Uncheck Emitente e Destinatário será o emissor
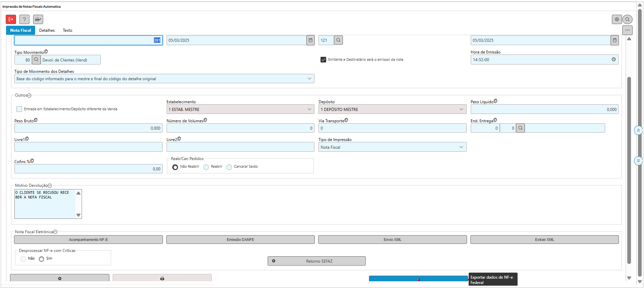This screenshot has height=288, width=644. pos(323,59)
